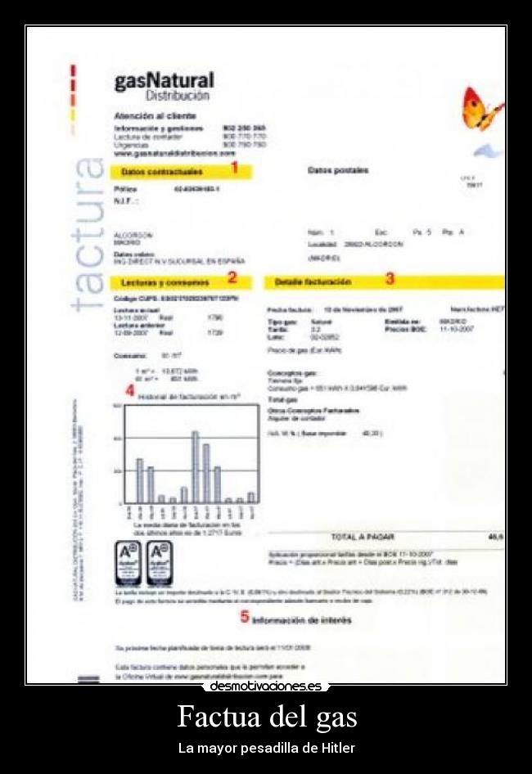Click the orange butterfly image

[x=481, y=109]
